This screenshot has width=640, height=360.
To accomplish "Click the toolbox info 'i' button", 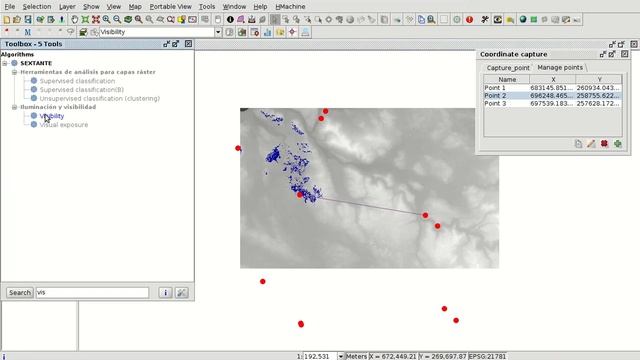I will (x=165, y=292).
